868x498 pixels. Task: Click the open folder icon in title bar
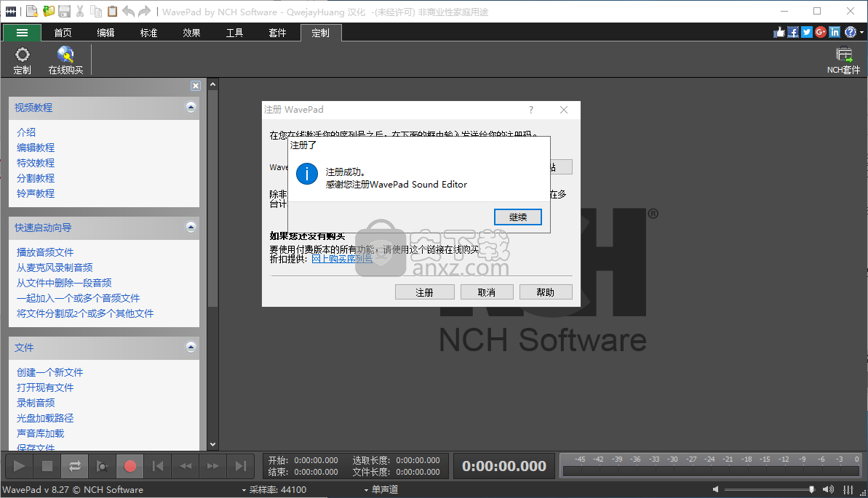pyautogui.click(x=49, y=11)
